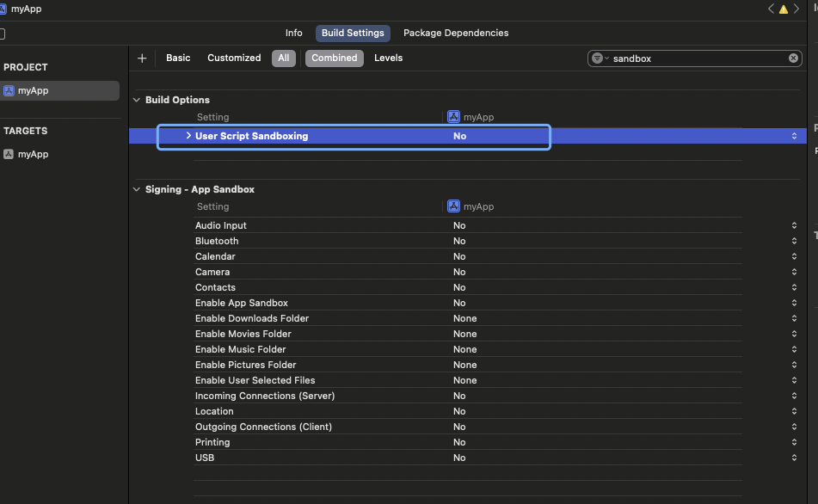Open Calendar value popup stepper
Image resolution: width=818 pixels, height=504 pixels.
pos(794,256)
